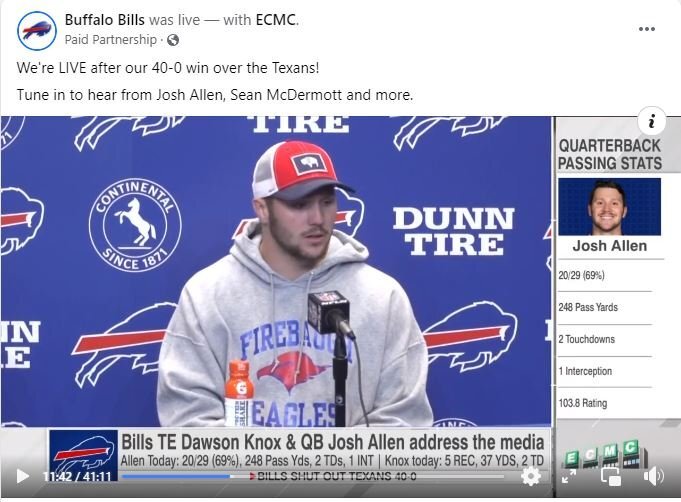The image size is (681, 502).
Task: Click the info icon on the video
Action: [651, 121]
